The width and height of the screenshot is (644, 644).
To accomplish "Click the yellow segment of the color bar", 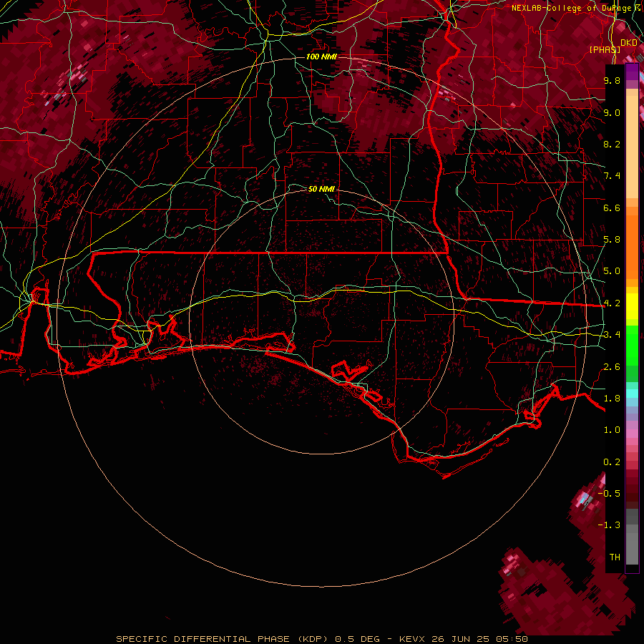I will (632, 306).
